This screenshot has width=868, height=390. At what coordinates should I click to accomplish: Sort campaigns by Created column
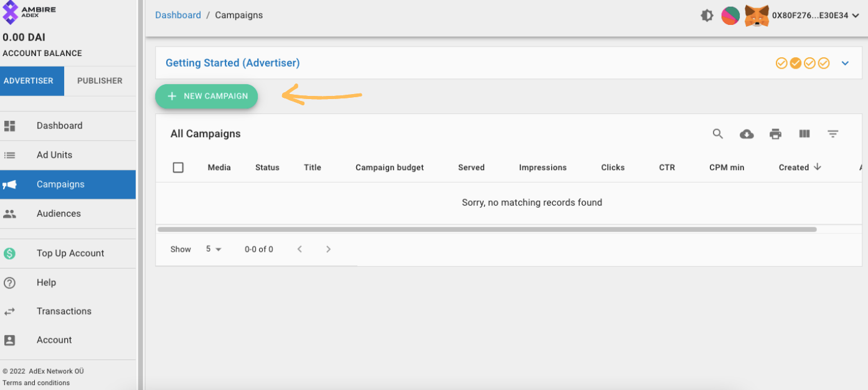[x=794, y=168]
